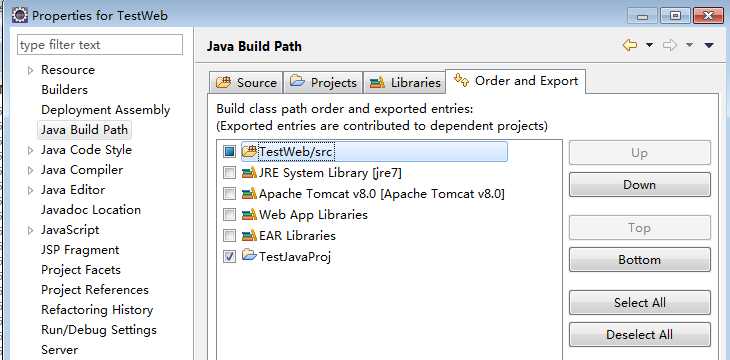This screenshot has width=730, height=360.
Task: Check the EAR Libraries checkbox
Action: click(230, 235)
